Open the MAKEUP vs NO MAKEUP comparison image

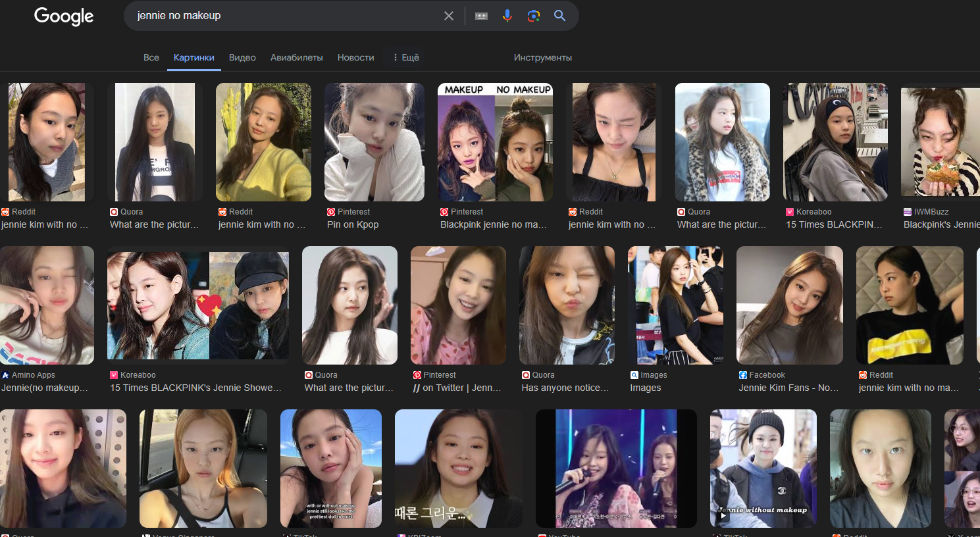tap(495, 142)
